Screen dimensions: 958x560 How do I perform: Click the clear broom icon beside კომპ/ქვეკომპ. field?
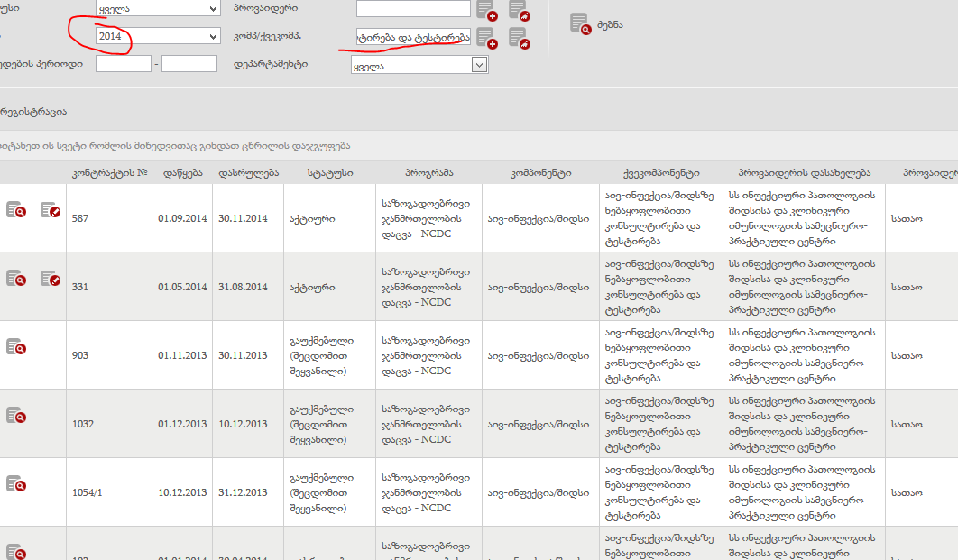[518, 37]
